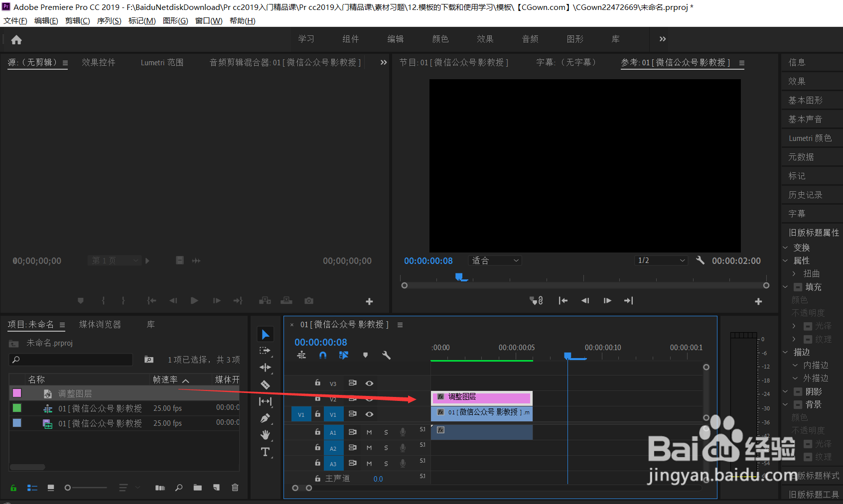Step back one frame in the program monitor
Screen dimensions: 843x504
[585, 300]
